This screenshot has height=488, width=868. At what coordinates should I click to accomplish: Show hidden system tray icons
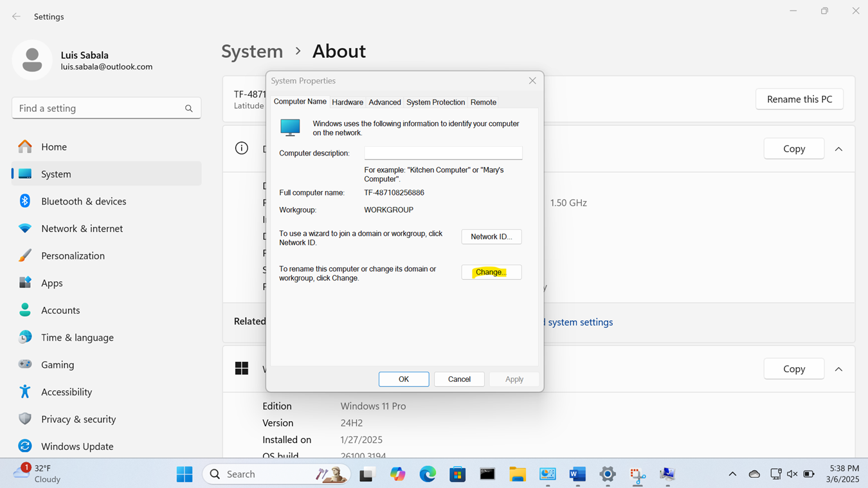coord(732,474)
